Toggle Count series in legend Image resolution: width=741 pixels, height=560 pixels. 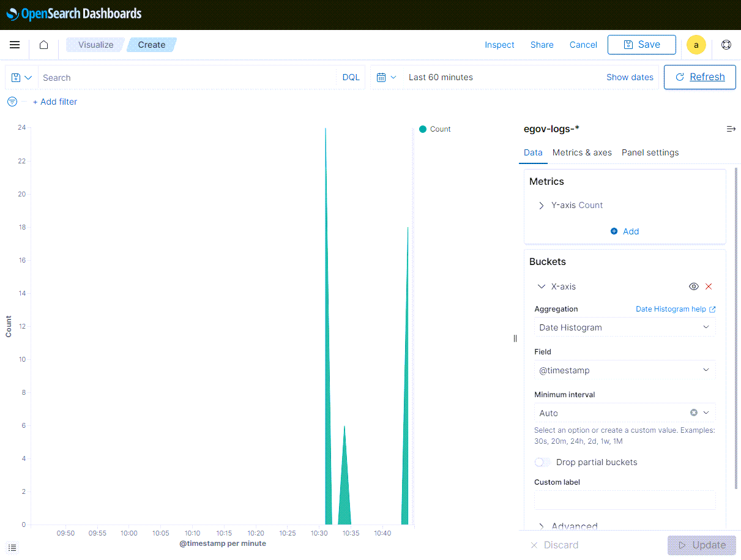tap(435, 129)
